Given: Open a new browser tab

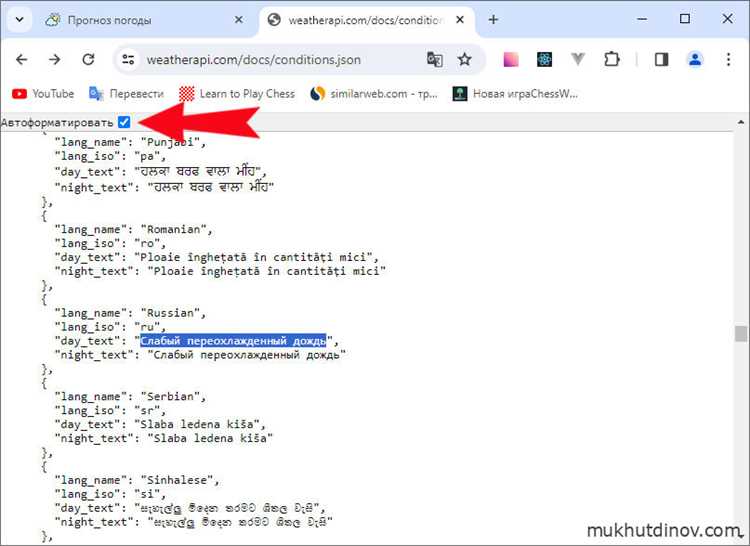Looking at the screenshot, I should point(493,20).
